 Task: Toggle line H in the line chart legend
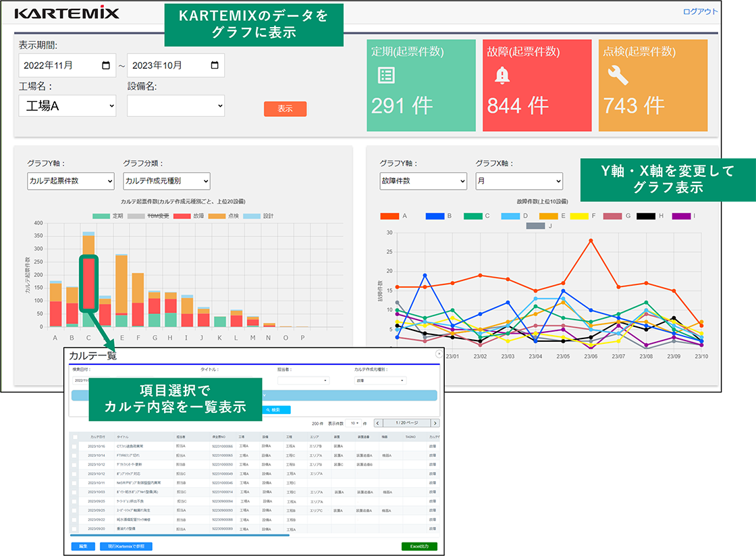point(650,216)
